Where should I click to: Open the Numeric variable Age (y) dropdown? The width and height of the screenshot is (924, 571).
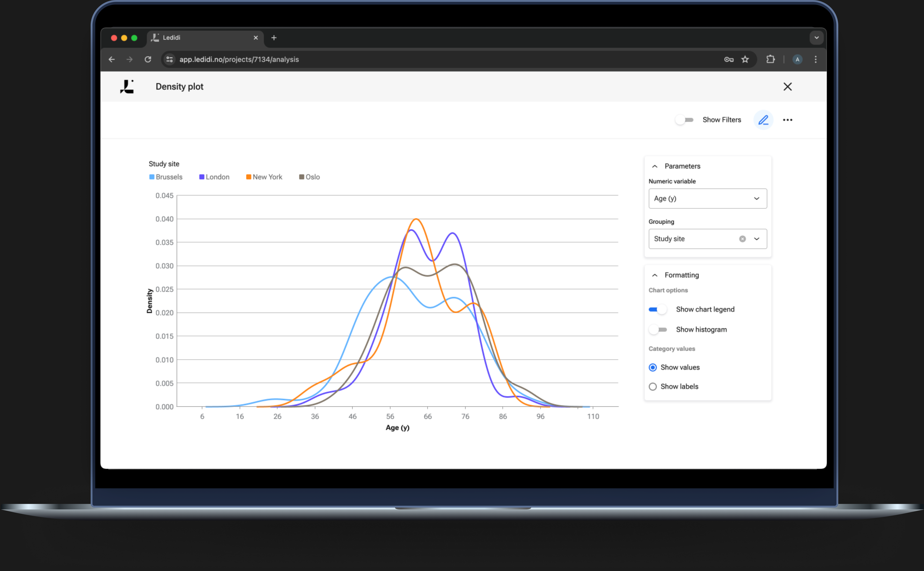(x=707, y=199)
